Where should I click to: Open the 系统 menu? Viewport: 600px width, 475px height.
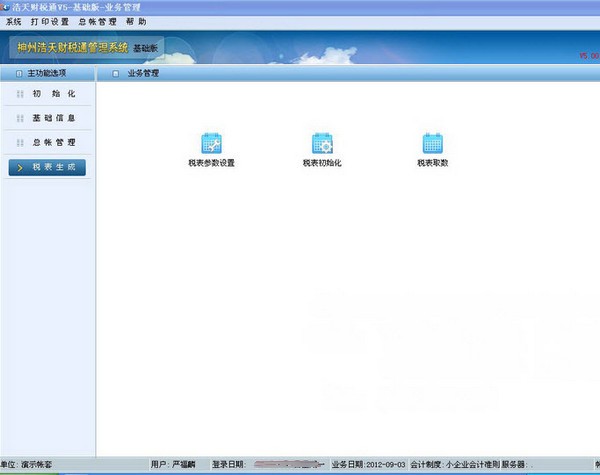[x=13, y=21]
